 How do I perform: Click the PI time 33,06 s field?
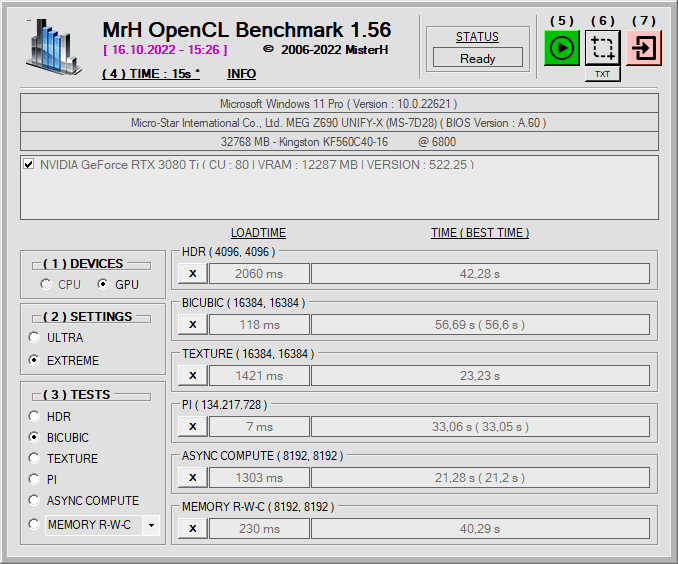480,426
